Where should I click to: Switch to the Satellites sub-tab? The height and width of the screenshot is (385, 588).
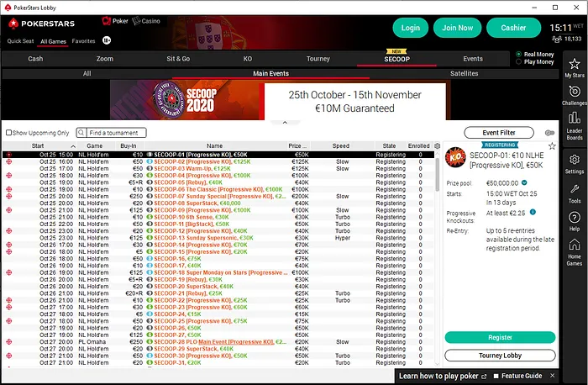tap(465, 73)
